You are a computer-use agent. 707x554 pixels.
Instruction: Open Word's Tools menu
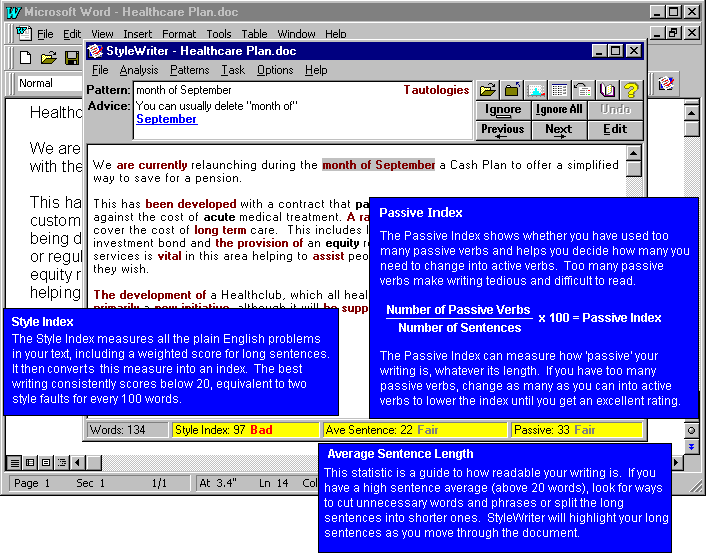coord(219,34)
